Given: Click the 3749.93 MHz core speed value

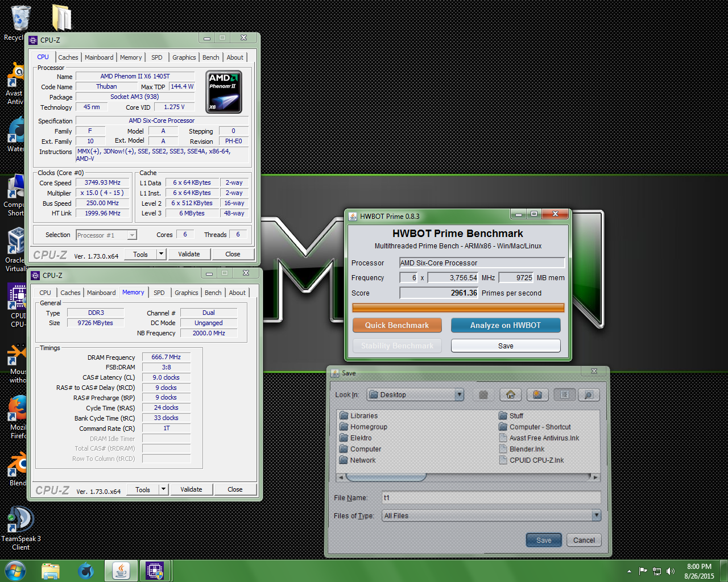Looking at the screenshot, I should (102, 182).
